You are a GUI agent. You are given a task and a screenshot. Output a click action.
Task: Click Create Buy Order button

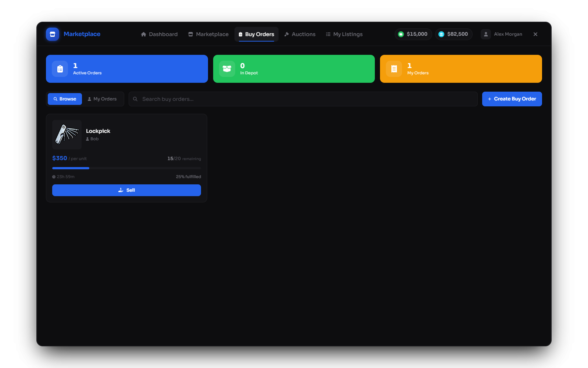pyautogui.click(x=512, y=99)
